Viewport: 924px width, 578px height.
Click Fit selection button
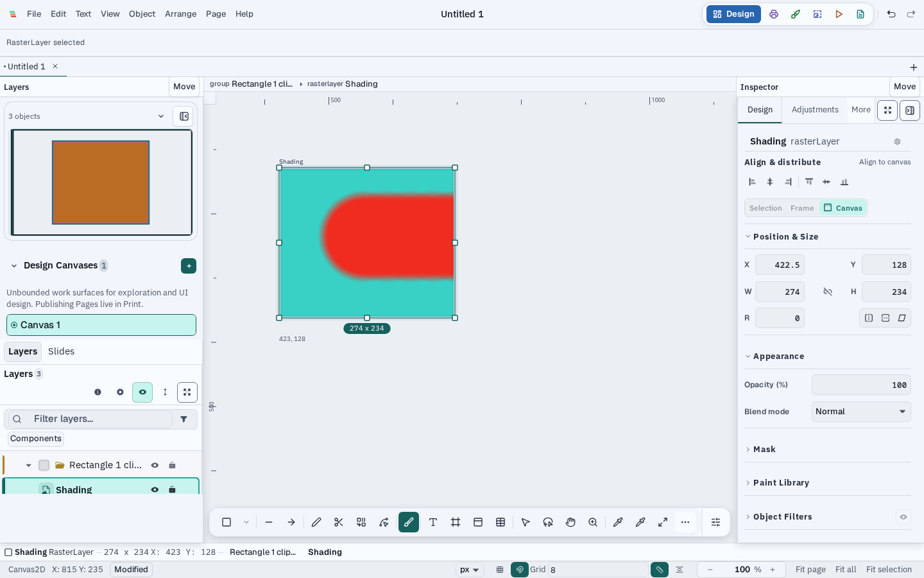tap(889, 570)
